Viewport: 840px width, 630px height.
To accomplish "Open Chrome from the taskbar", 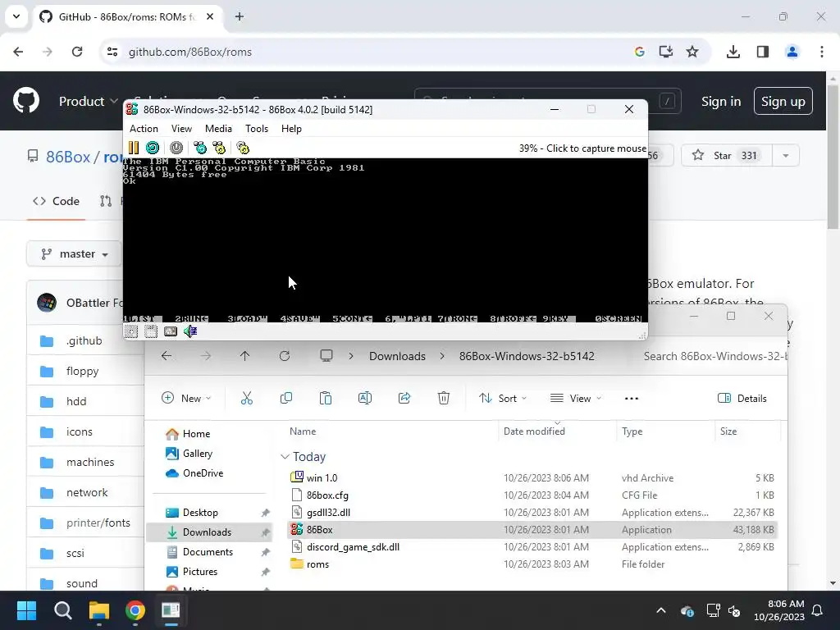I will [135, 610].
